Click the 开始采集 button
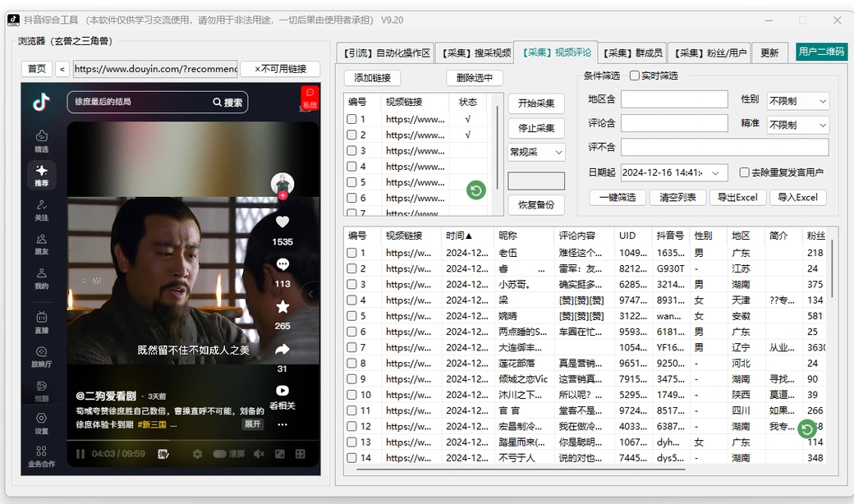The image size is (854, 504). click(x=536, y=103)
